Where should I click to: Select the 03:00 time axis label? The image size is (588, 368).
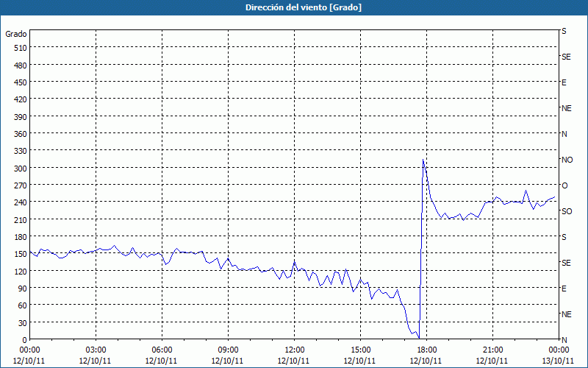(x=96, y=350)
